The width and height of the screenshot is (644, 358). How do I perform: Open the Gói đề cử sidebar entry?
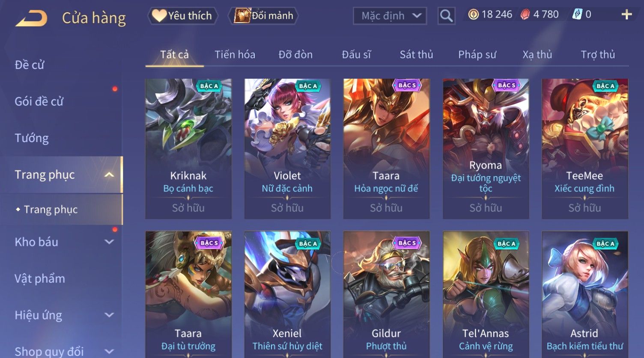pyautogui.click(x=39, y=101)
